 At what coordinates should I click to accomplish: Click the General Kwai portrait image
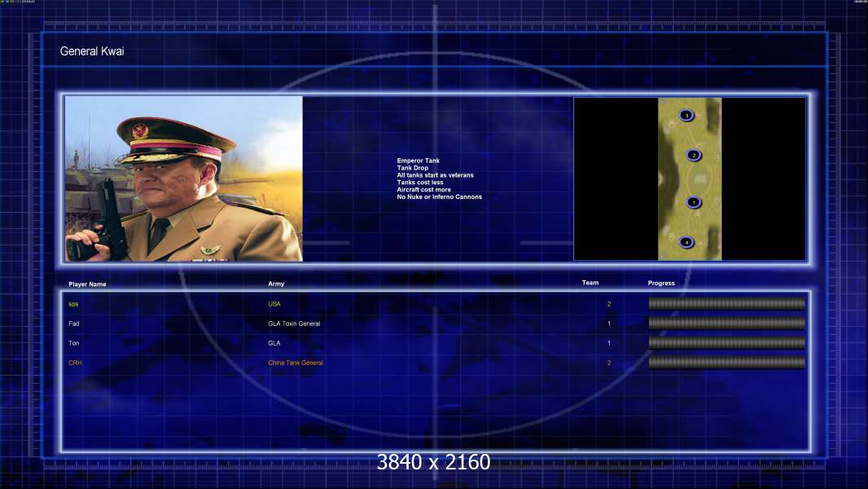184,178
